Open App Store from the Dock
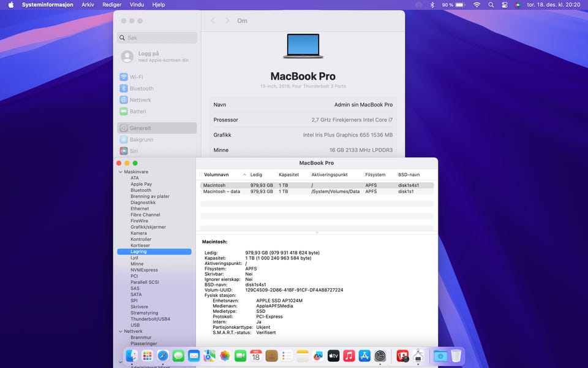The width and height of the screenshot is (588, 368). 364,356
